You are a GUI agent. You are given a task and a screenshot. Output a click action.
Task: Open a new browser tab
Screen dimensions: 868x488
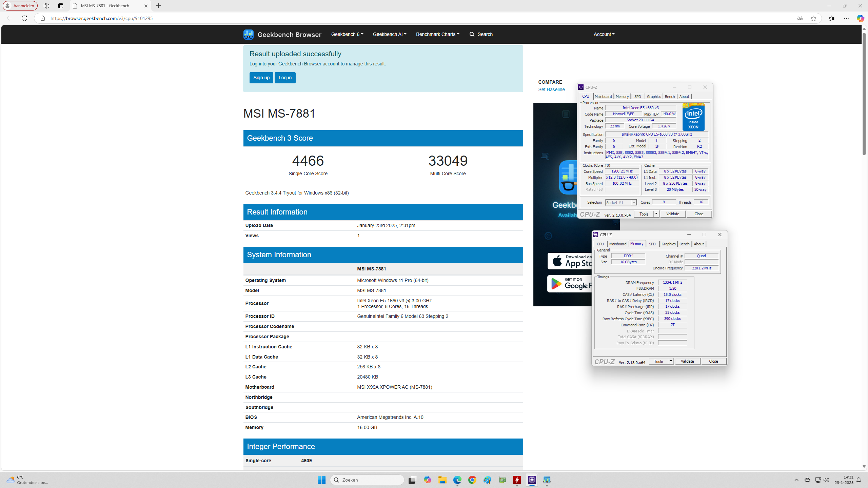click(159, 6)
